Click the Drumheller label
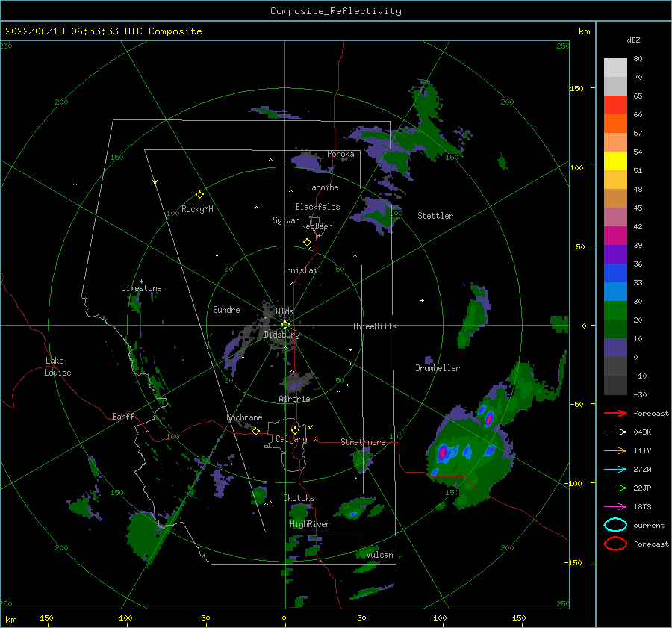Image resolution: width=672 pixels, height=628 pixels. pyautogui.click(x=438, y=368)
